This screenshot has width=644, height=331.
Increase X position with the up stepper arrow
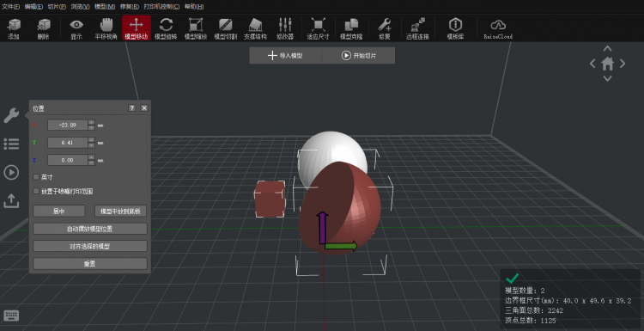coord(92,122)
